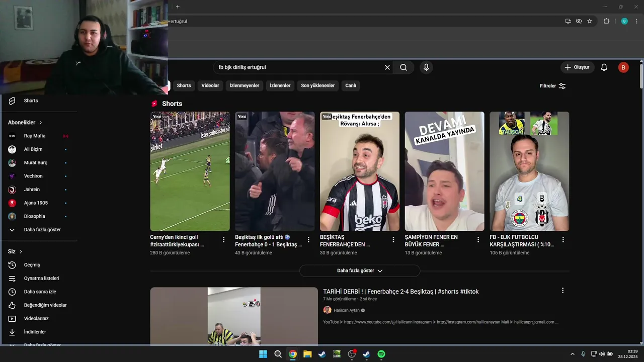
Task: Open Daha sonra izle list
Action: click(x=39, y=292)
